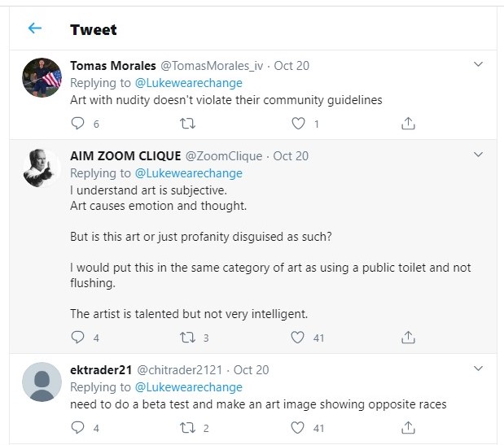The image size is (504, 445).
Task: Open more options on Tomas Morales' tweet
Action: click(x=479, y=64)
